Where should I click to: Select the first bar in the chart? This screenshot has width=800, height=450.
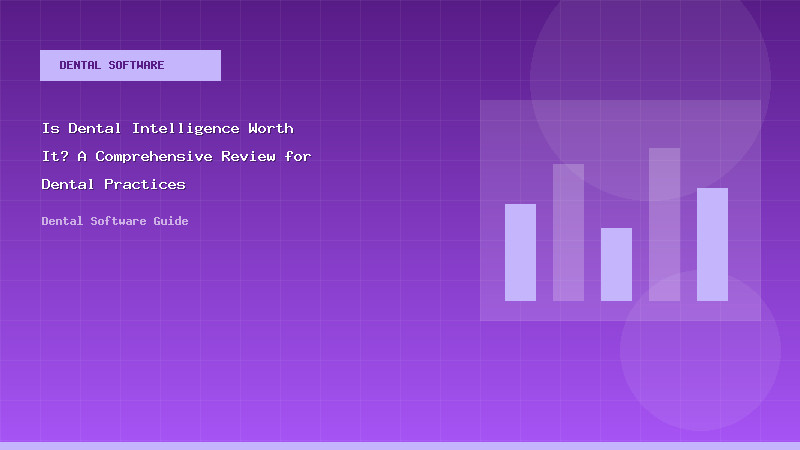(x=520, y=252)
